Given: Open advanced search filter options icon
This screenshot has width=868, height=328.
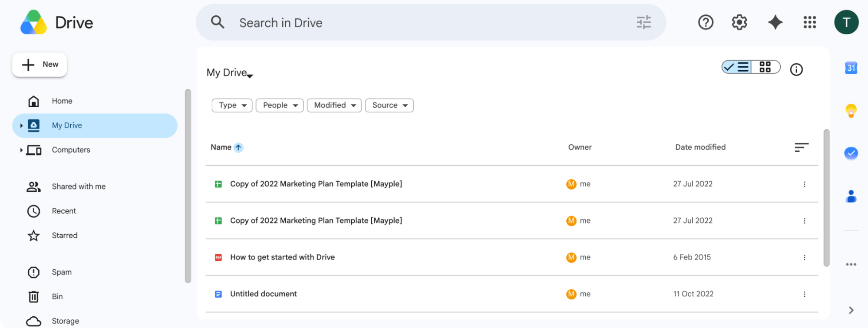Looking at the screenshot, I should (x=644, y=22).
